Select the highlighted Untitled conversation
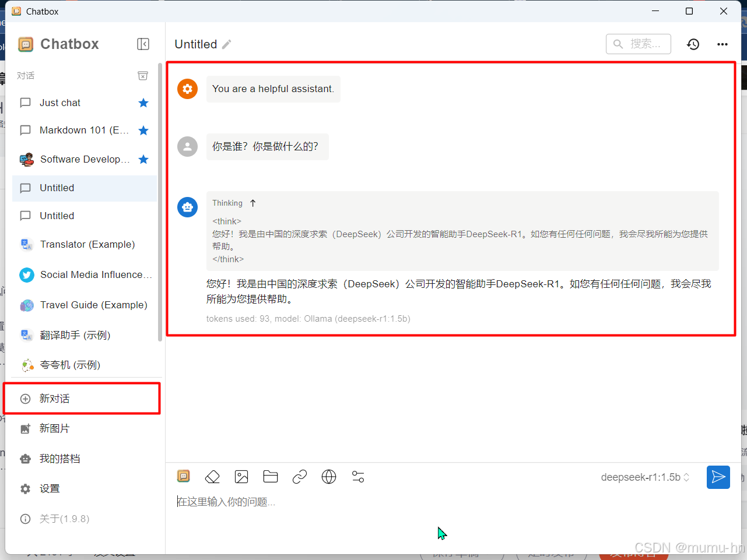 tap(85, 188)
